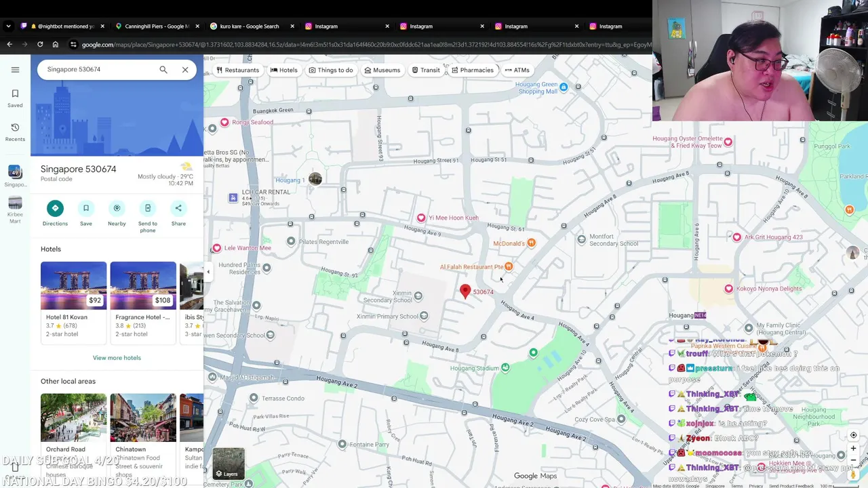
Task: Collapse the side panel arrow
Action: [208, 272]
